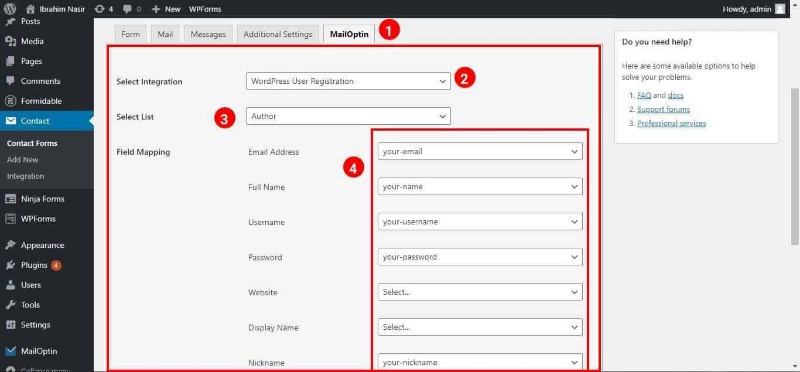Screen dimensions: 800x372
Task: Click the Plugins plug icon
Action: (x=10, y=265)
